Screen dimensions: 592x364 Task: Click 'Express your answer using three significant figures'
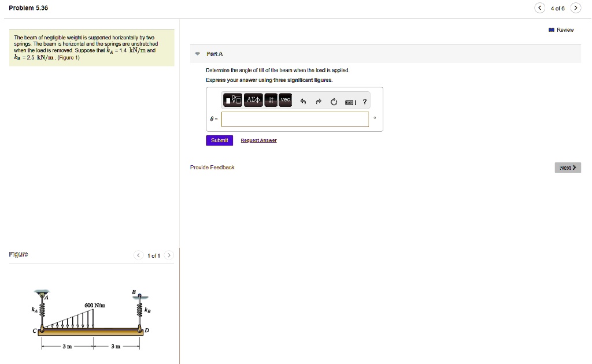click(269, 80)
